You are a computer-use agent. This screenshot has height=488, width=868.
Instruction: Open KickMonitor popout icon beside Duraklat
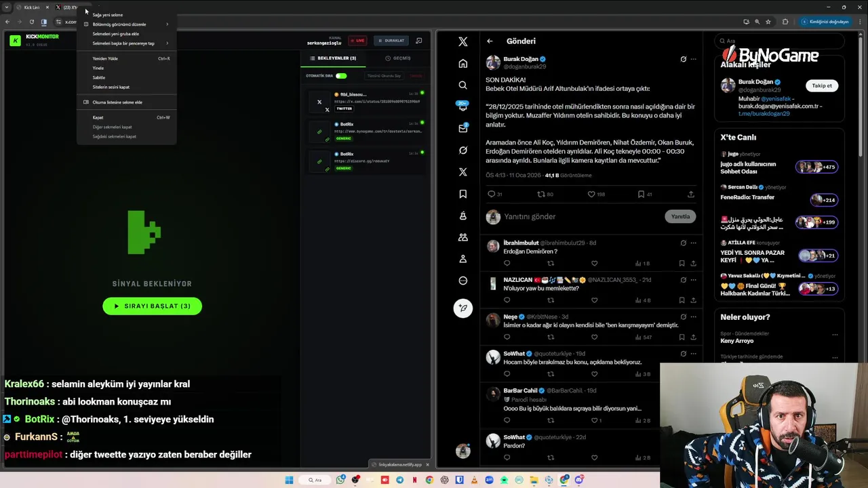pyautogui.click(x=419, y=41)
